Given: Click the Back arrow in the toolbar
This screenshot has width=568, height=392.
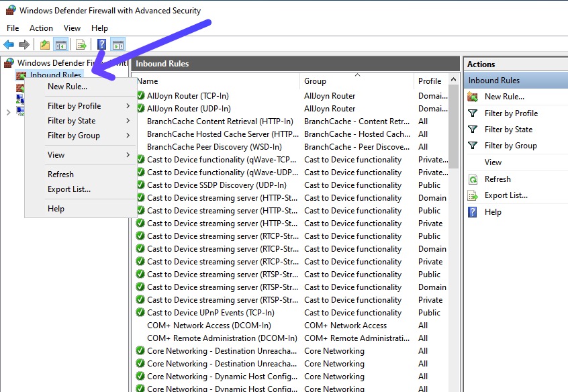Looking at the screenshot, I should 9,45.
